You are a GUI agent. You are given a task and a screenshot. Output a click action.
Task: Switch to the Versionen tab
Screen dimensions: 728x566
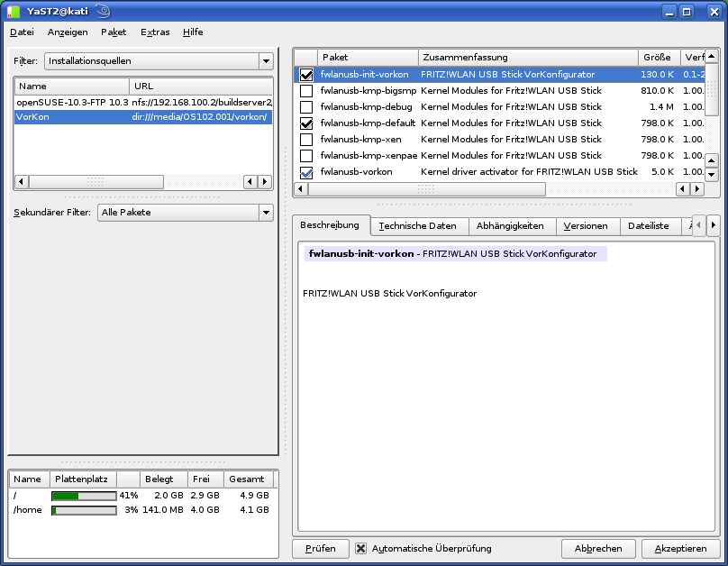(586, 226)
